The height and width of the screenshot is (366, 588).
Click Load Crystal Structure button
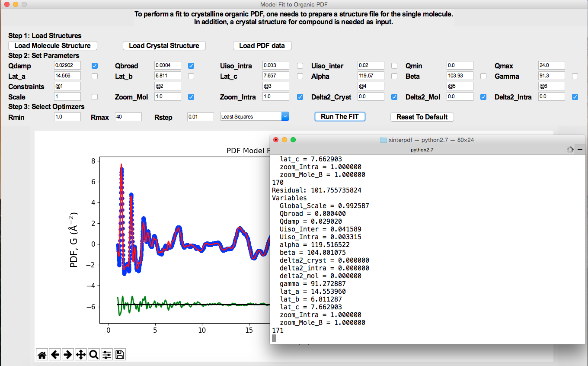(164, 45)
